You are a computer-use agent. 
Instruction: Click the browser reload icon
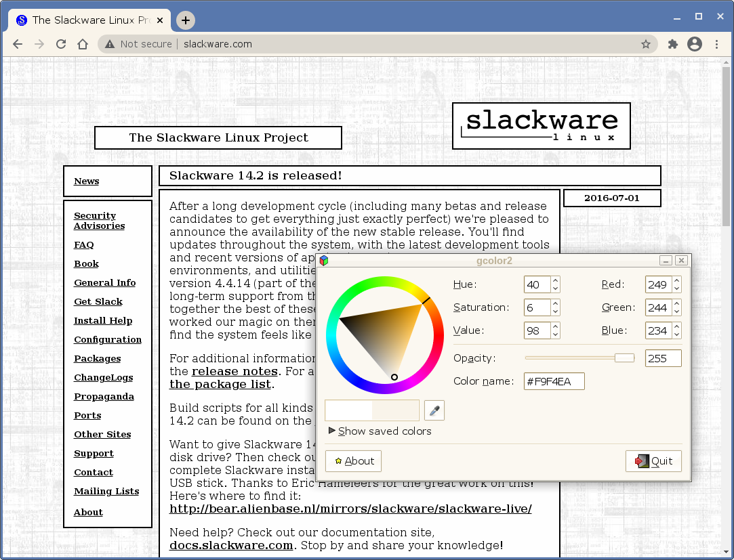[61, 44]
